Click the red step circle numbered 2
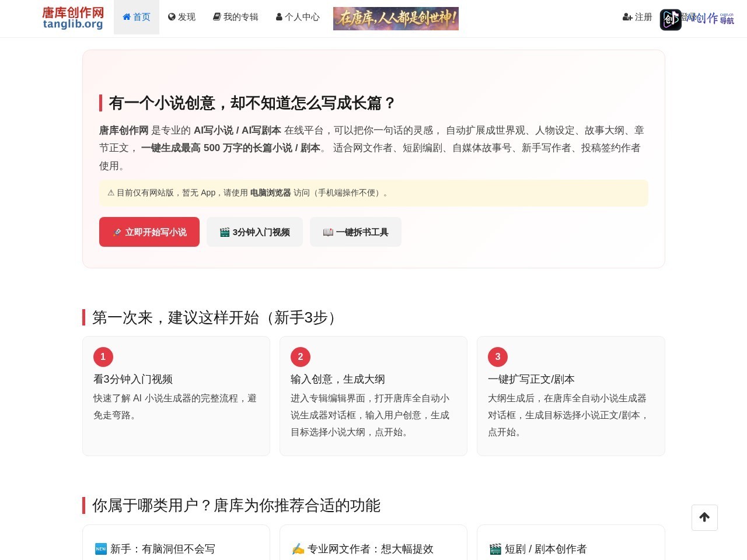The height and width of the screenshot is (560, 747). (301, 356)
